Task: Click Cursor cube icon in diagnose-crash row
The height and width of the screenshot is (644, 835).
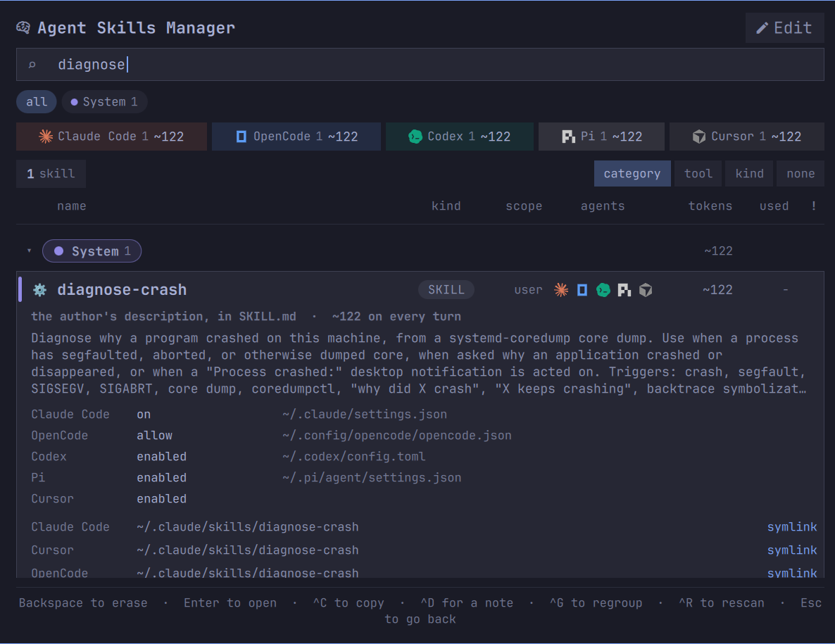Action: (646, 290)
